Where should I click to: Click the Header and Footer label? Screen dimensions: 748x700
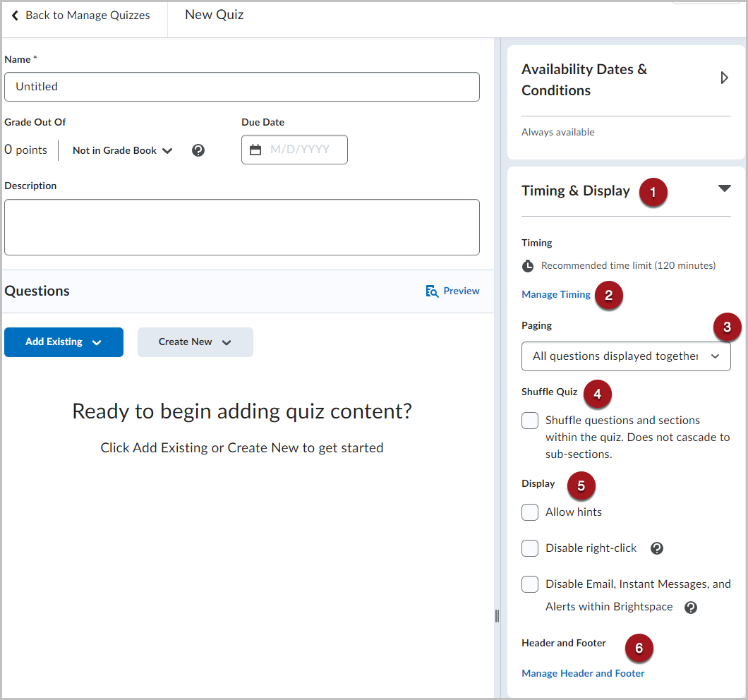(x=563, y=644)
